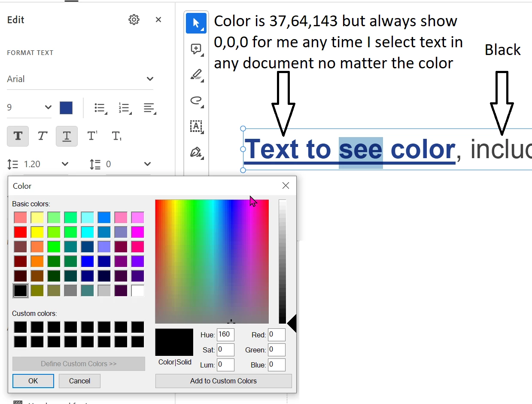532x404 pixels.
Task: Toggle italic text formatting
Action: (42, 136)
